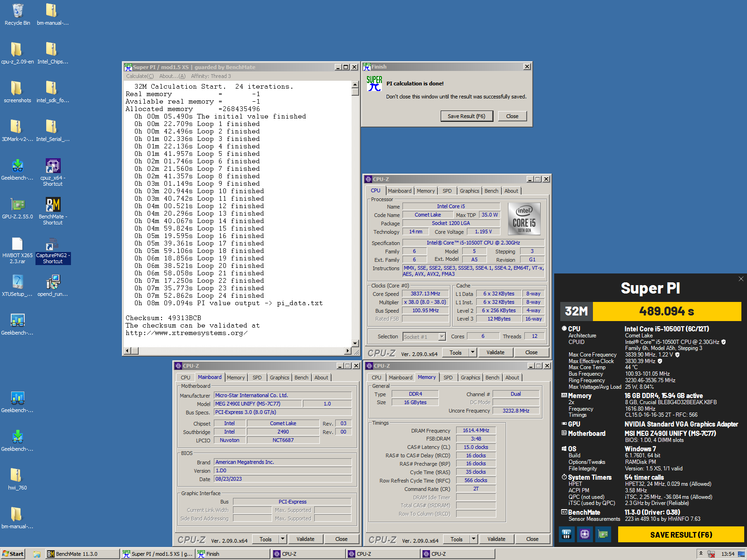The width and height of the screenshot is (747, 560).
Task: Expand the Socket #1 selection dropdown
Action: click(x=442, y=336)
